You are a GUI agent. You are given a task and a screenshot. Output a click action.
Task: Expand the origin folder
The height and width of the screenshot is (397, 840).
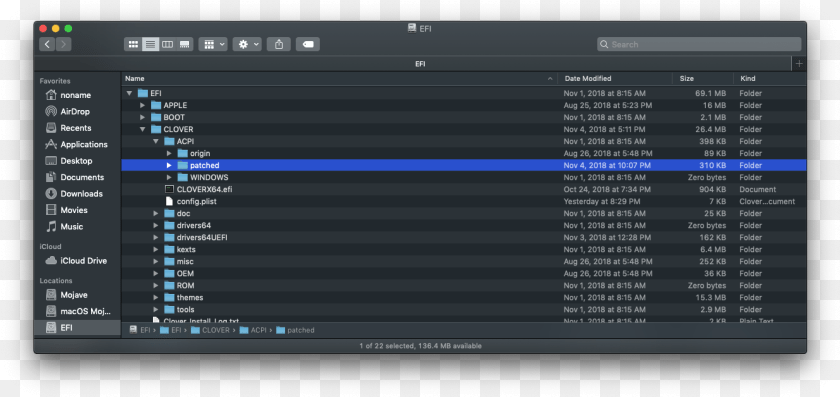click(169, 153)
